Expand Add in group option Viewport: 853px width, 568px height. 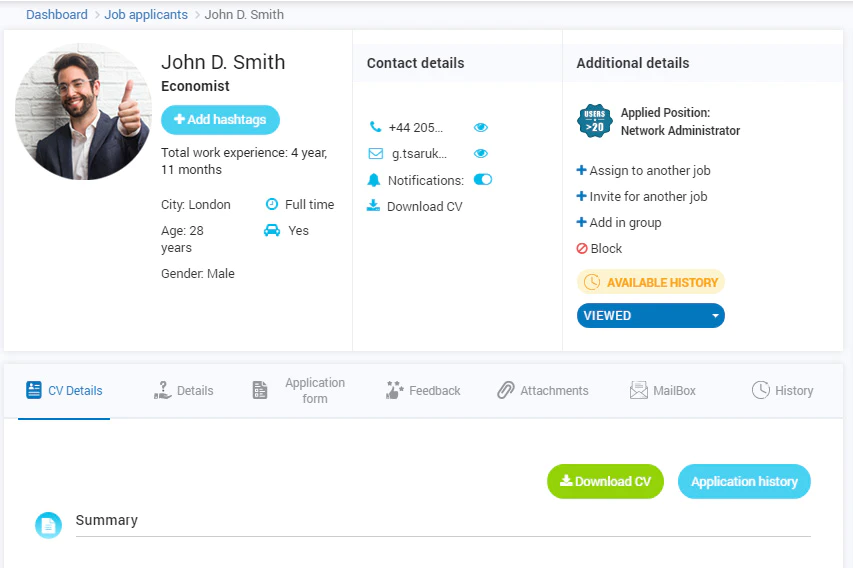pyautogui.click(x=619, y=222)
